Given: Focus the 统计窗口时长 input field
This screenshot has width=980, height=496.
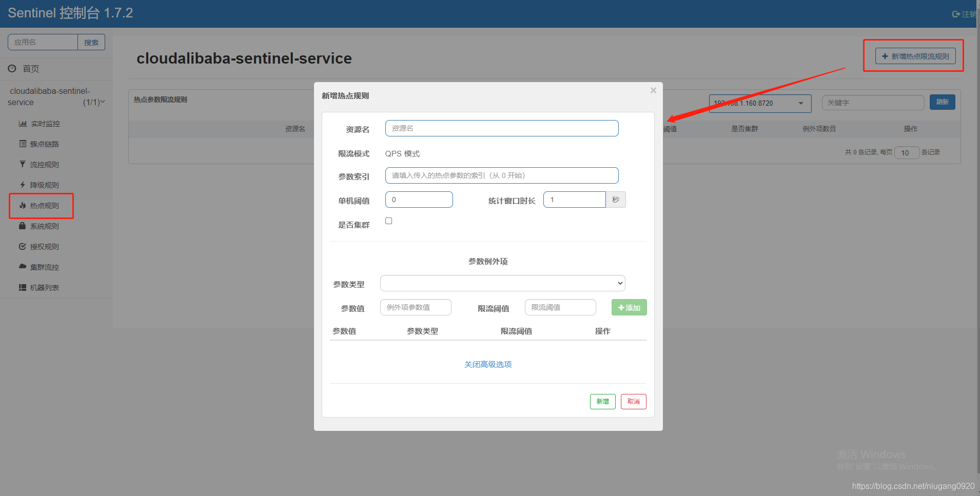Looking at the screenshot, I should (x=575, y=200).
